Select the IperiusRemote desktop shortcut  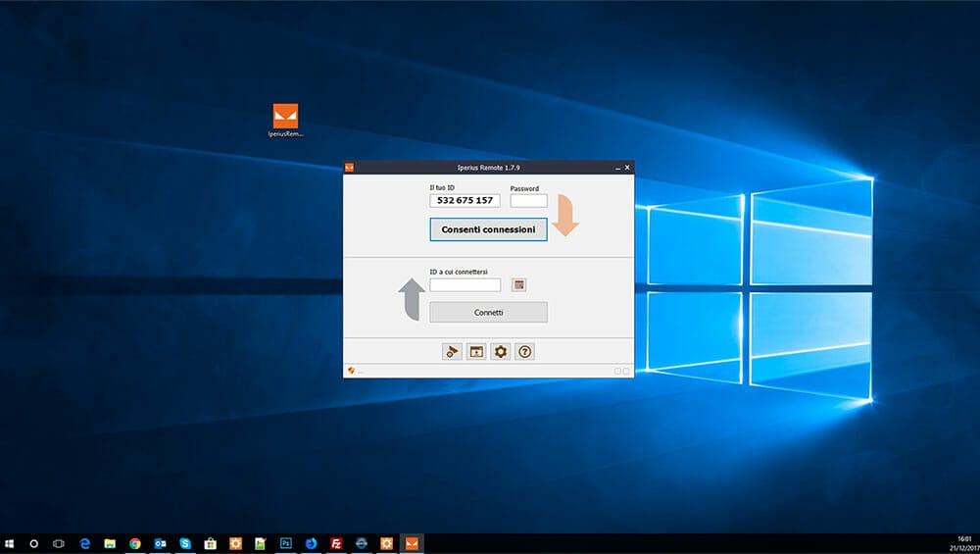pyautogui.click(x=285, y=121)
